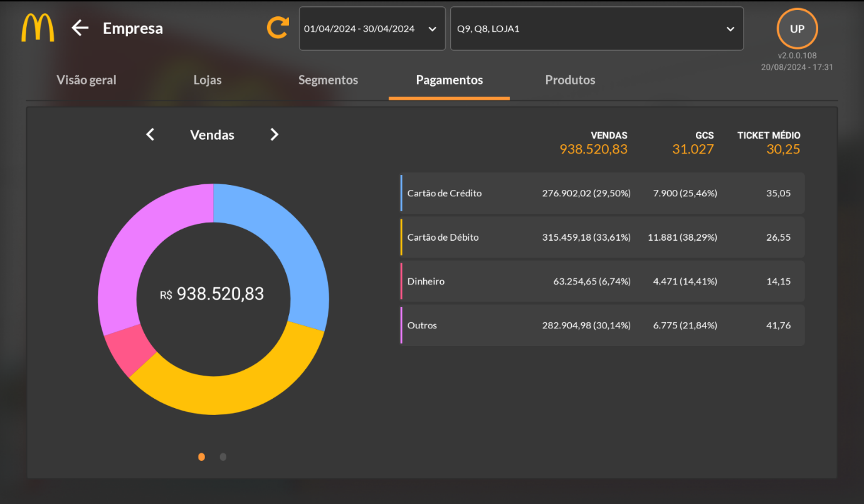Open the date range dropdown 01/04/2024 - 30/04/2024

pos(372,29)
